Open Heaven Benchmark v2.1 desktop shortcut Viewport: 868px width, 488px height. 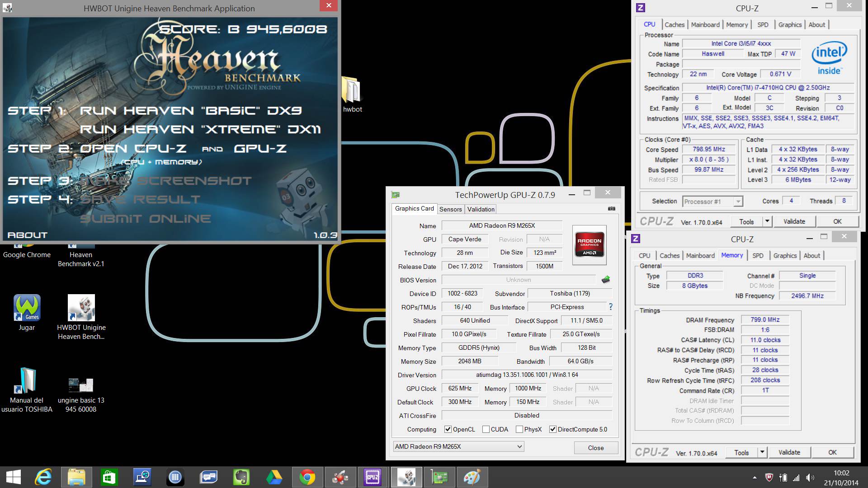(81, 256)
